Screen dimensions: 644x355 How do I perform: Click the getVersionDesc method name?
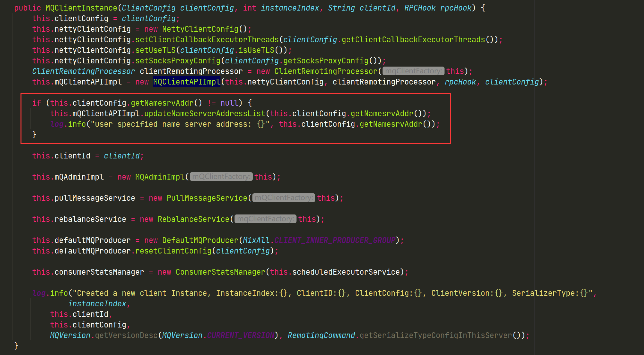[x=126, y=335]
